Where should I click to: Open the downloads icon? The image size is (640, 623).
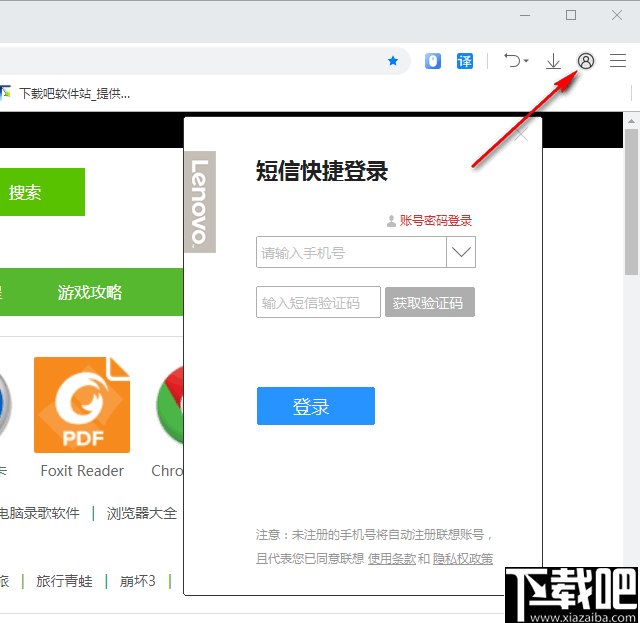point(553,61)
